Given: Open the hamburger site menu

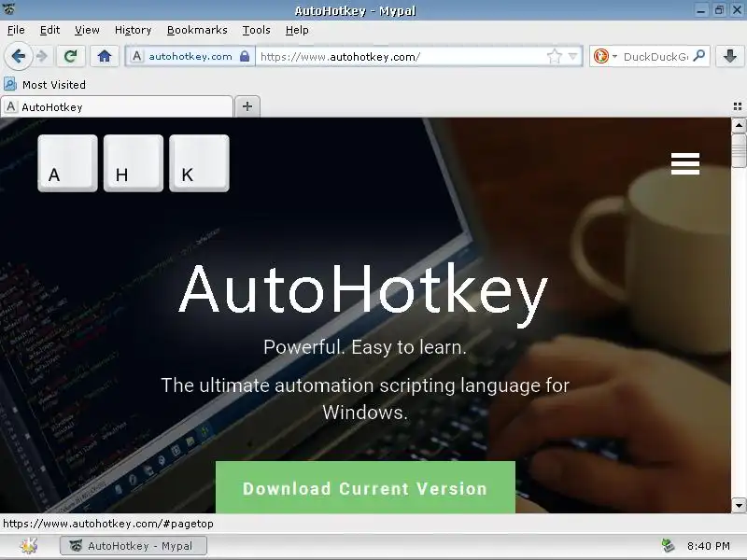Looking at the screenshot, I should pos(685,163).
